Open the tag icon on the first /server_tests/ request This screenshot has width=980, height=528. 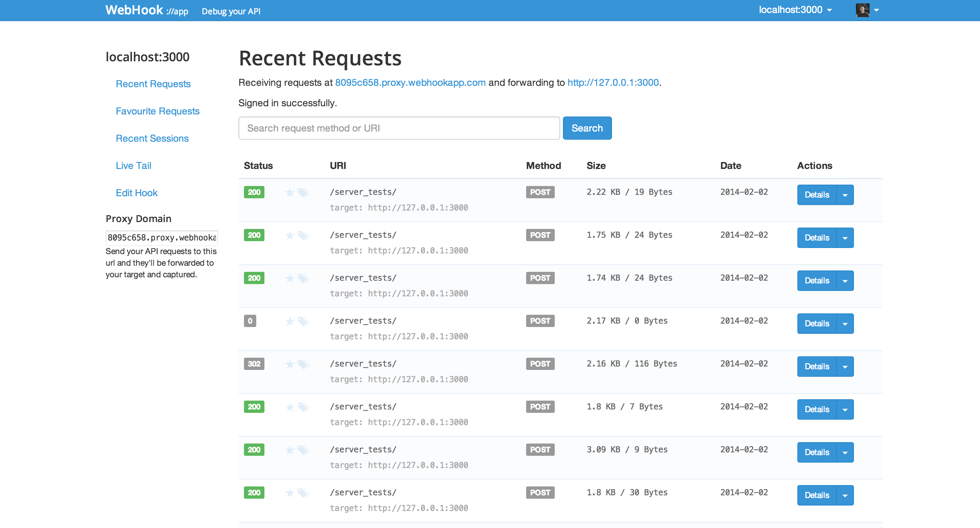[303, 192]
